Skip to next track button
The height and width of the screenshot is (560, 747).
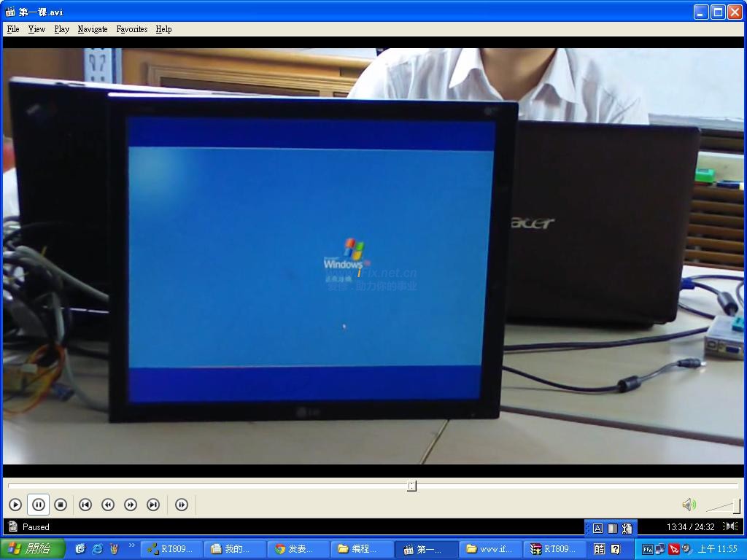point(153,505)
